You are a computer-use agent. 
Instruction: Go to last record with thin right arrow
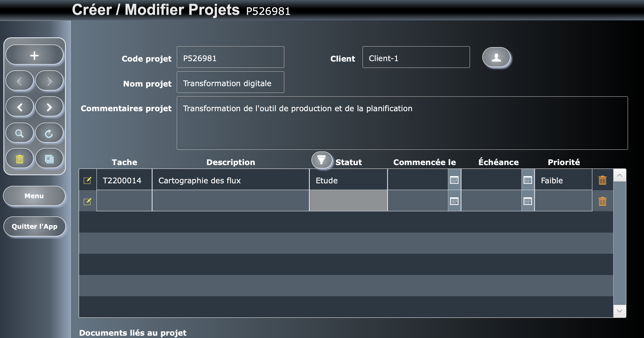[x=49, y=81]
